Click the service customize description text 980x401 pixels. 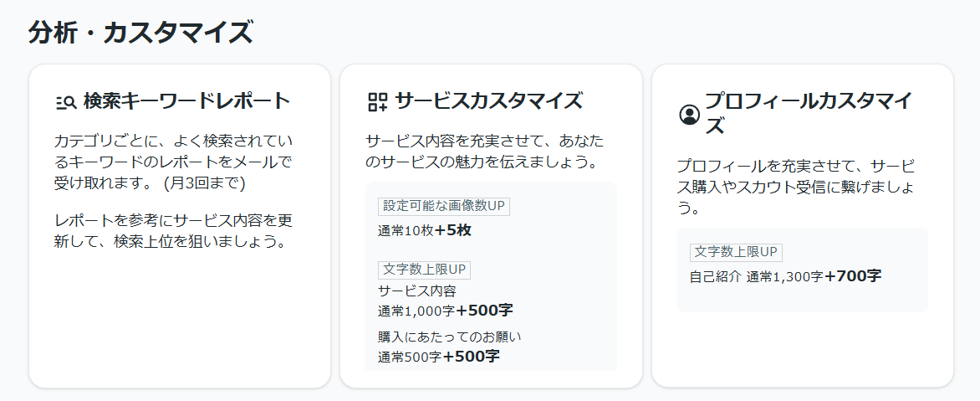484,152
